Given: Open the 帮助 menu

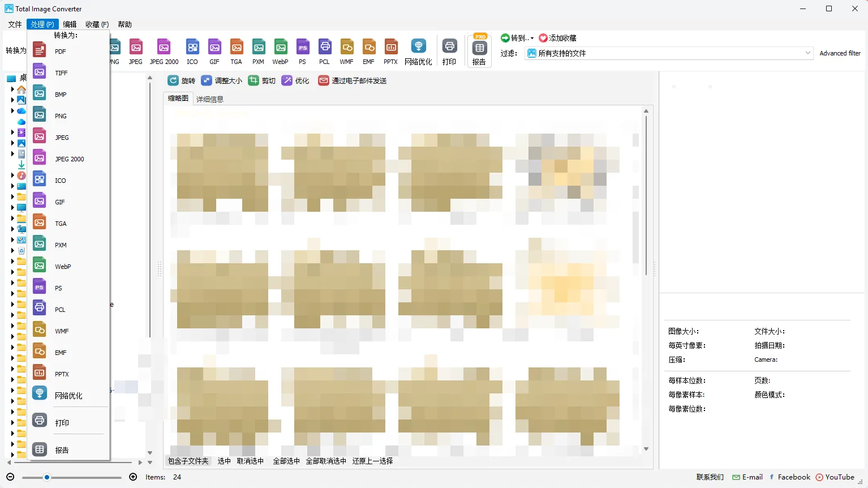Looking at the screenshot, I should pos(124,24).
